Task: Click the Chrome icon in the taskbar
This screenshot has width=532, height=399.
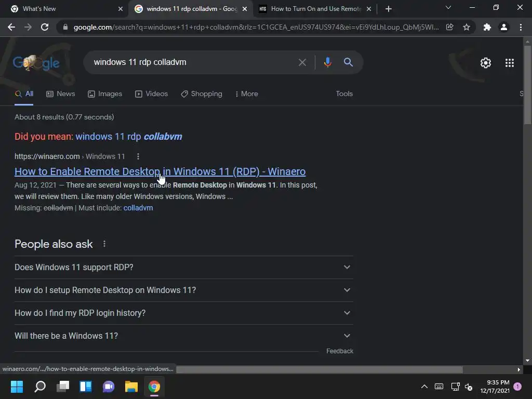Action: pos(154,387)
